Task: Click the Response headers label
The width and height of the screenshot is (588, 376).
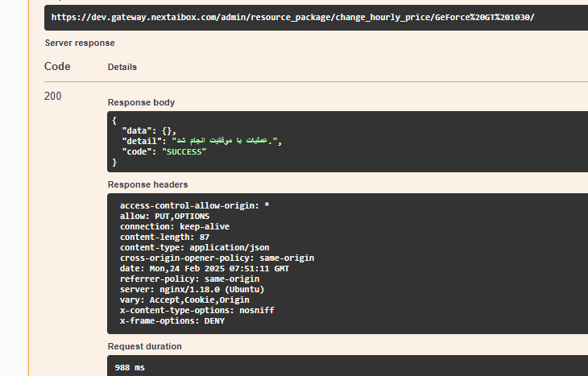Action: tap(148, 184)
